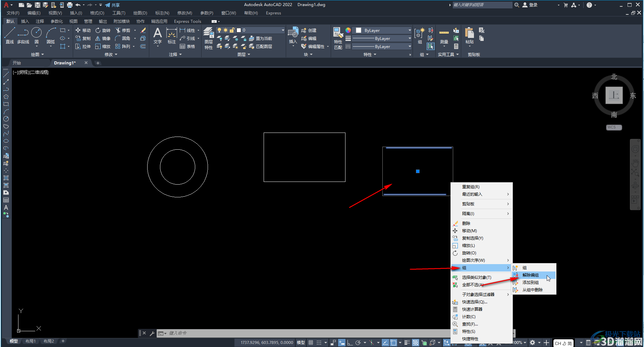
Task: Toggle grid display in status bar
Action: pyautogui.click(x=311, y=343)
